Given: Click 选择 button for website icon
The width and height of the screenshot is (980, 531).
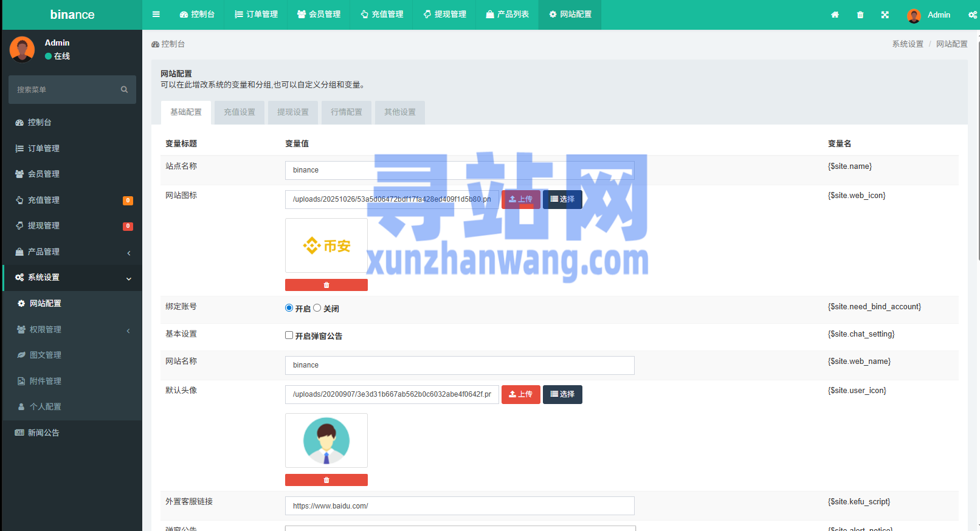Looking at the screenshot, I should coord(562,199).
